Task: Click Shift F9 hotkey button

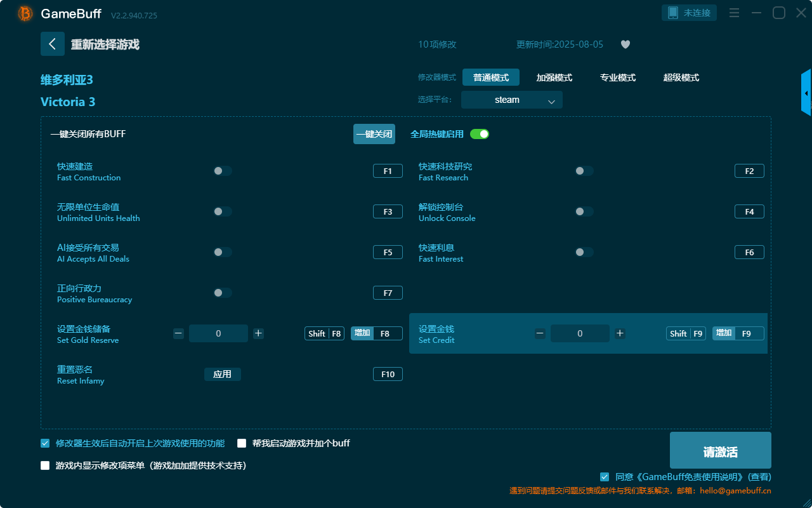Action: [x=686, y=333]
